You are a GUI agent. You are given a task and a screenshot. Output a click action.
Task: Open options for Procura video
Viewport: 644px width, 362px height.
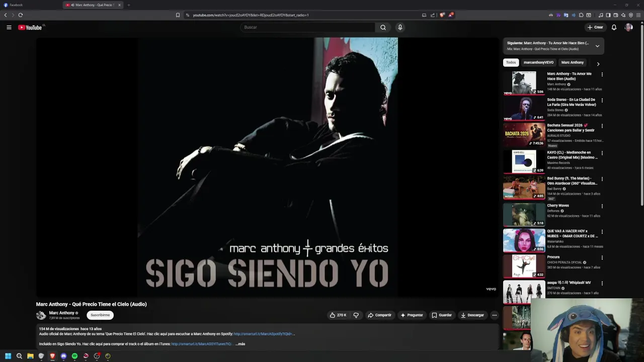(602, 257)
